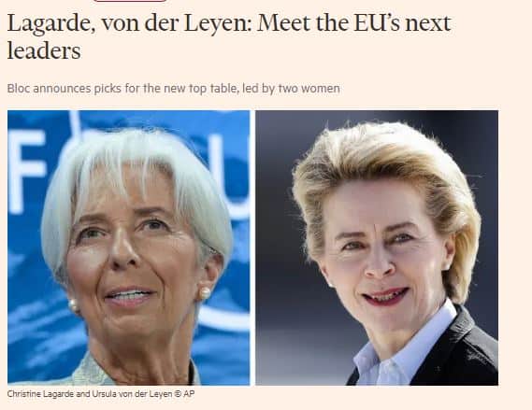Click 'two women' in the subtitle
532x410 pixels.
coord(309,89)
